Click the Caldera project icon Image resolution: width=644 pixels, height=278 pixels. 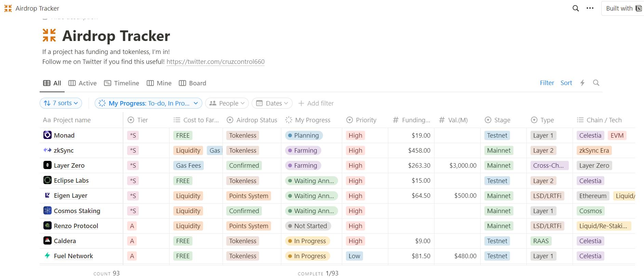click(x=48, y=241)
